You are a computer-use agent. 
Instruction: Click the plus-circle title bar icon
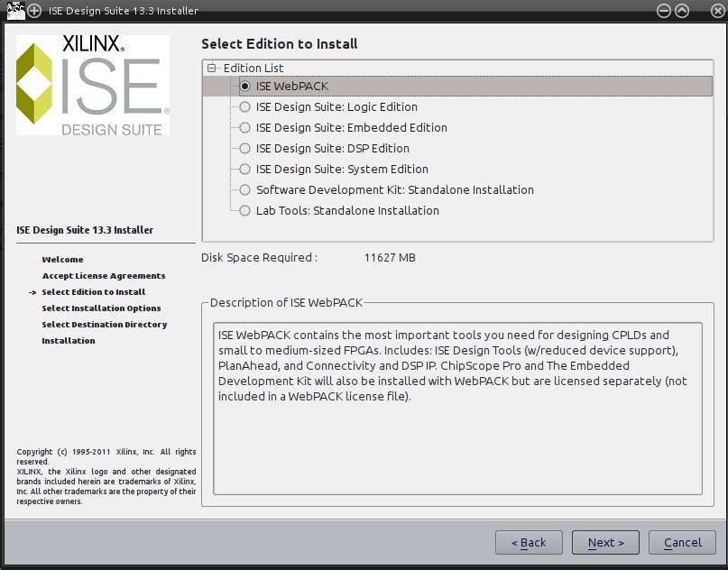(x=34, y=11)
